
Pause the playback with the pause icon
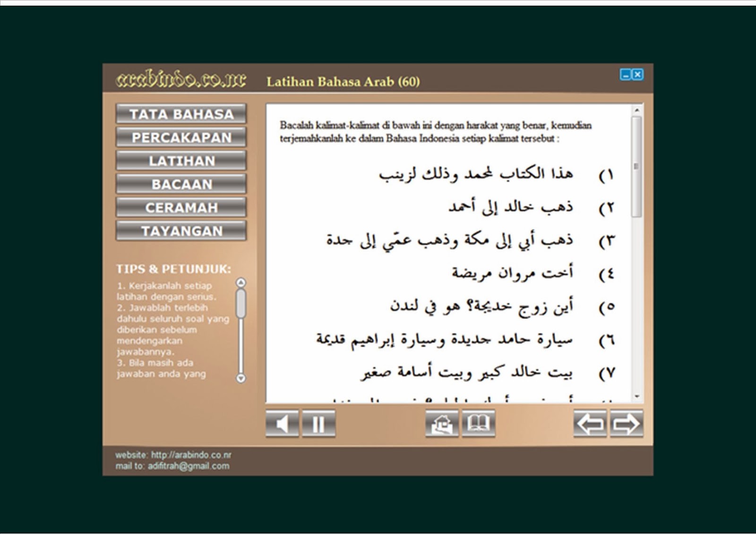[x=319, y=424]
